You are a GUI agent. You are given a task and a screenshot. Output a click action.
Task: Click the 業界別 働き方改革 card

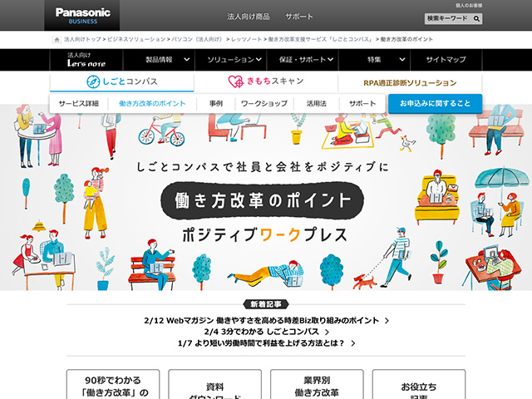(317, 384)
